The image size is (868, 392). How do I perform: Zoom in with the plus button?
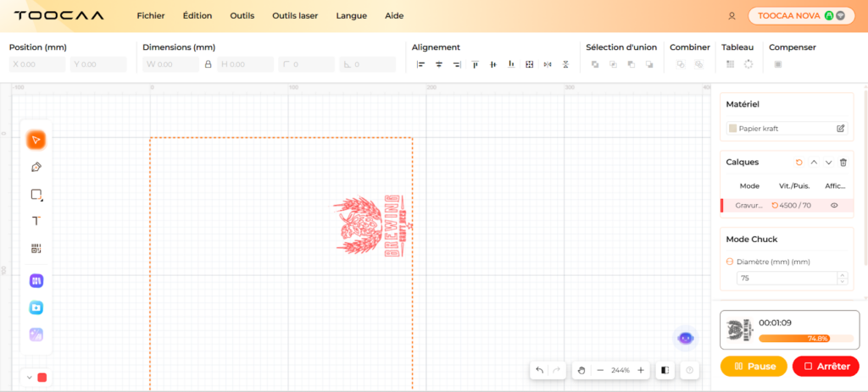(x=641, y=370)
